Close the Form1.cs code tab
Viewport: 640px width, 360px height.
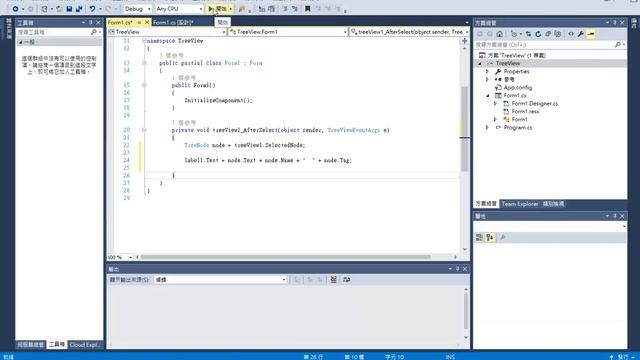(x=147, y=22)
